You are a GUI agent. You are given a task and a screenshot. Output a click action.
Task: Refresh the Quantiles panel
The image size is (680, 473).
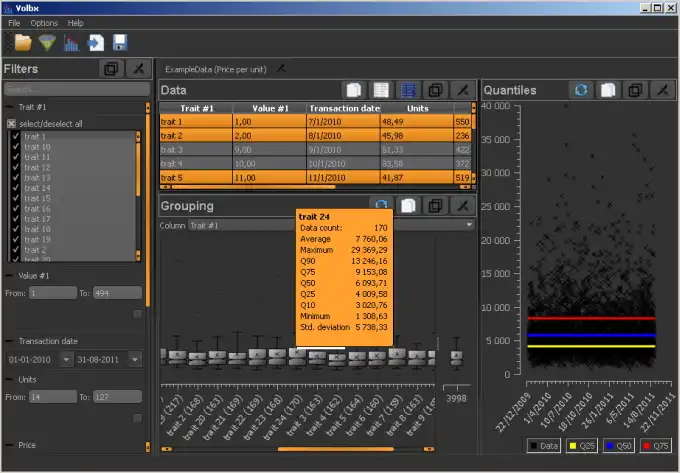pyautogui.click(x=580, y=90)
